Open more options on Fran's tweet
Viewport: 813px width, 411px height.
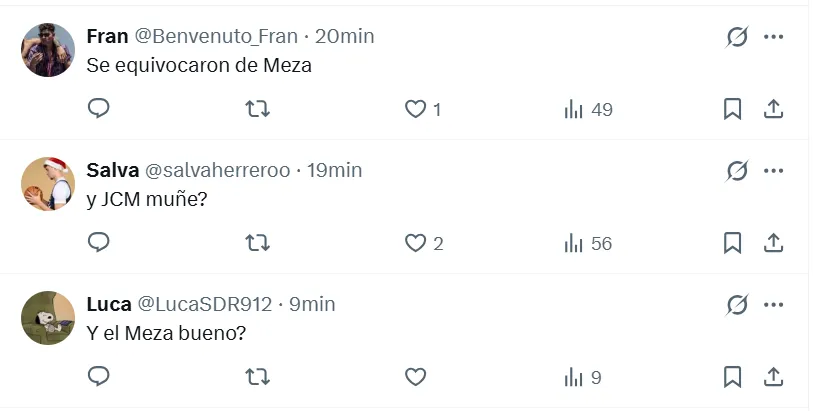773,37
